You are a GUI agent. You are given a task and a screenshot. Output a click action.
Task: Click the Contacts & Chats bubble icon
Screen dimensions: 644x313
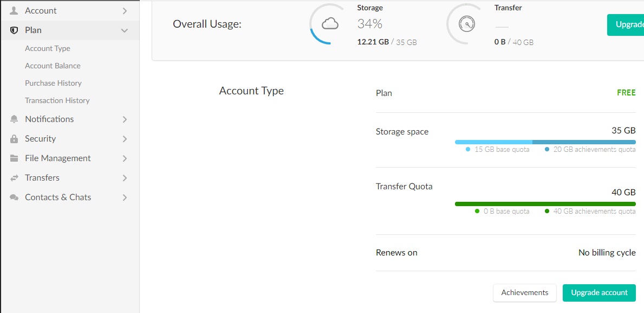pyautogui.click(x=14, y=197)
